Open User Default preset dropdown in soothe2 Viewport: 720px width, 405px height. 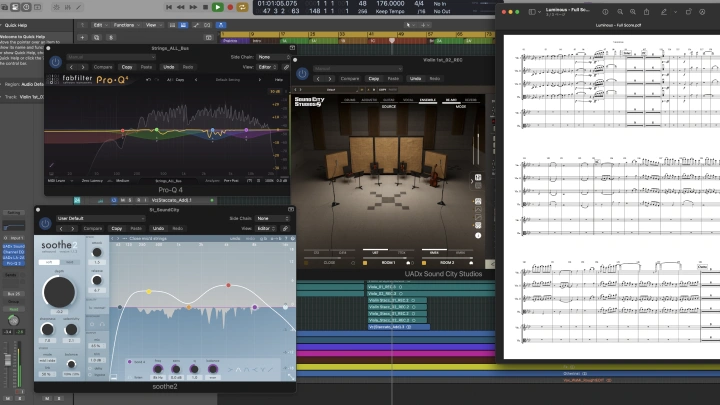click(100, 219)
